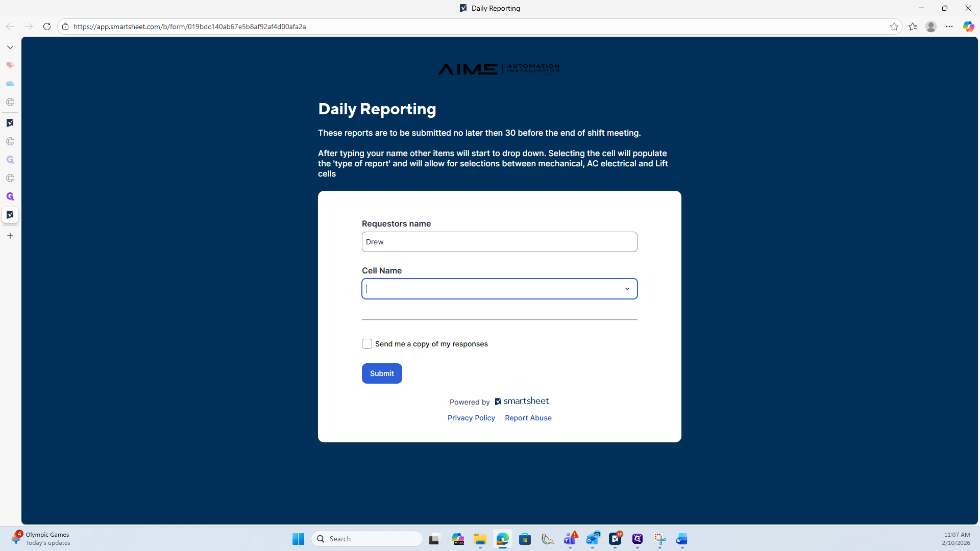Click the browser refresh icon
Image resolution: width=980 pixels, height=551 pixels.
coord(46,27)
